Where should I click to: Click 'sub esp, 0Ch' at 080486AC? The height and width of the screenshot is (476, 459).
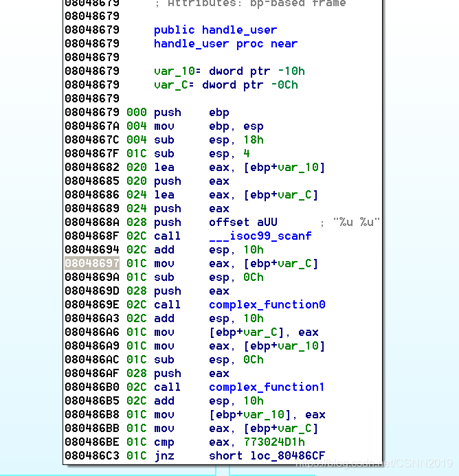pos(209,359)
